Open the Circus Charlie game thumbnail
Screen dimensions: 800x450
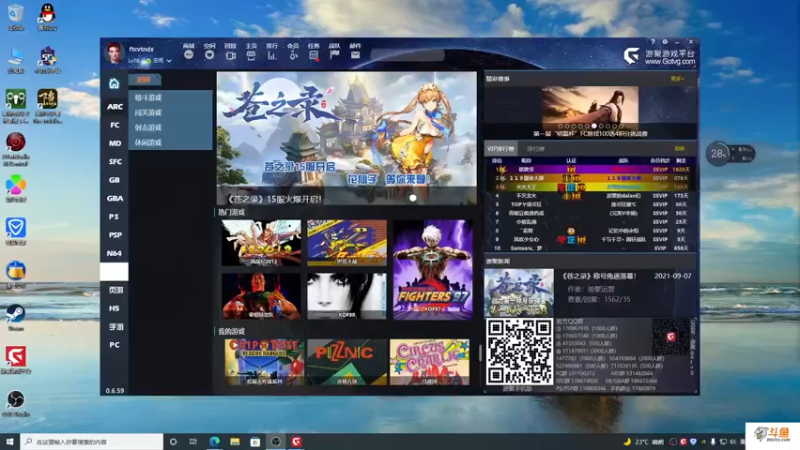pyautogui.click(x=430, y=362)
